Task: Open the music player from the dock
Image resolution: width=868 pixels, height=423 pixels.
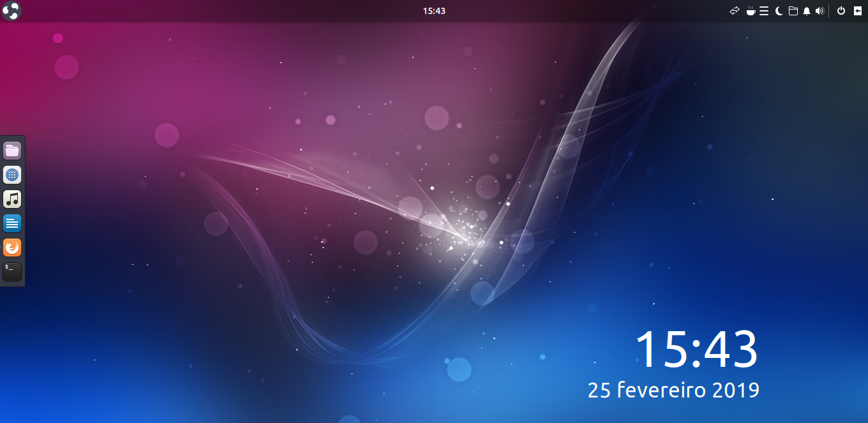Action: 12,199
